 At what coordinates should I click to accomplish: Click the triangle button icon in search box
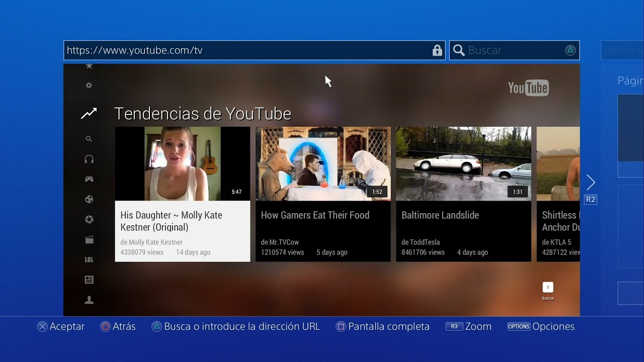570,50
